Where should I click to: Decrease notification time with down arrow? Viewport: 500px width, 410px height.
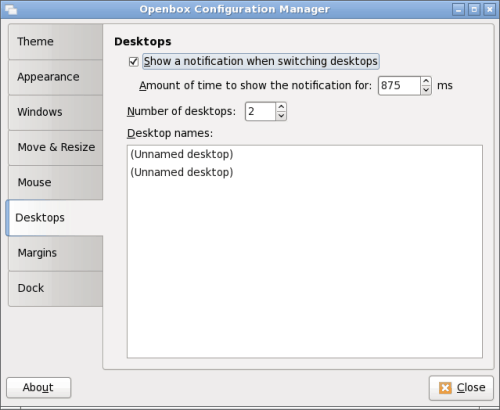pos(426,90)
